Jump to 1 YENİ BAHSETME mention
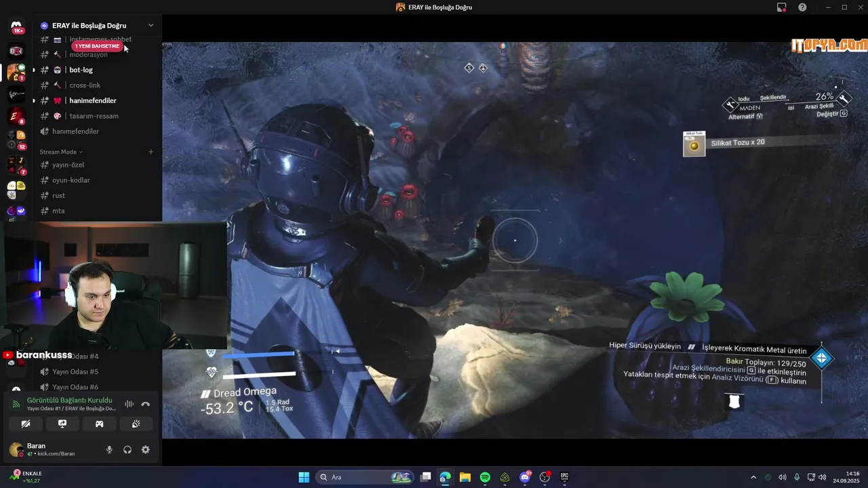Viewport: 868px width, 488px height. (98, 46)
